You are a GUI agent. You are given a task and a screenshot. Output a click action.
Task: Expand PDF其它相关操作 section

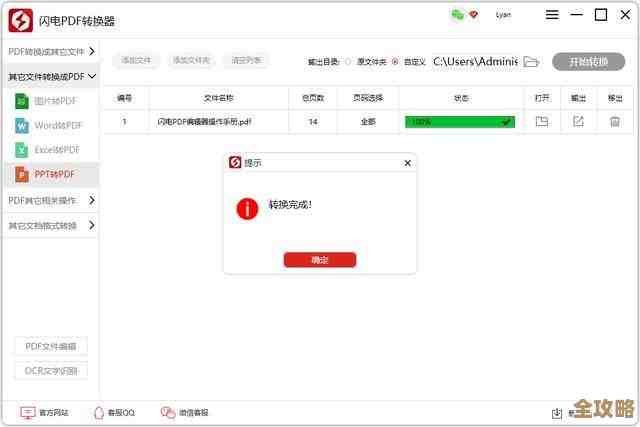(51, 200)
